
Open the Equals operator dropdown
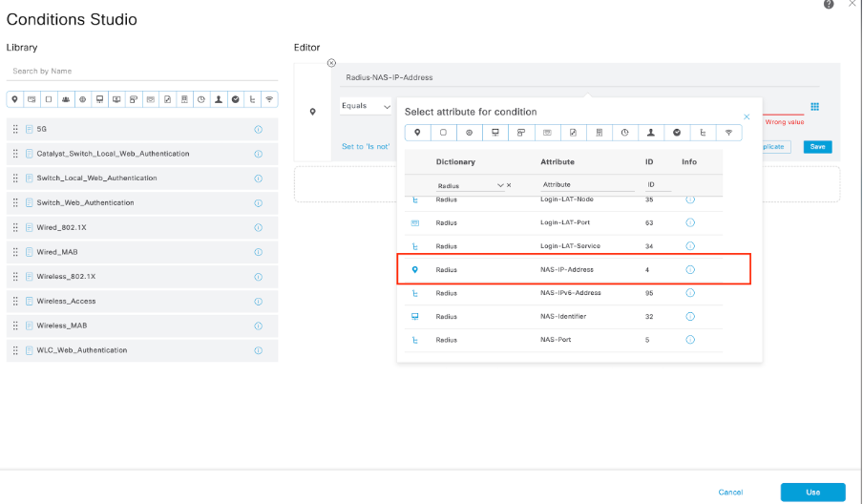click(367, 107)
